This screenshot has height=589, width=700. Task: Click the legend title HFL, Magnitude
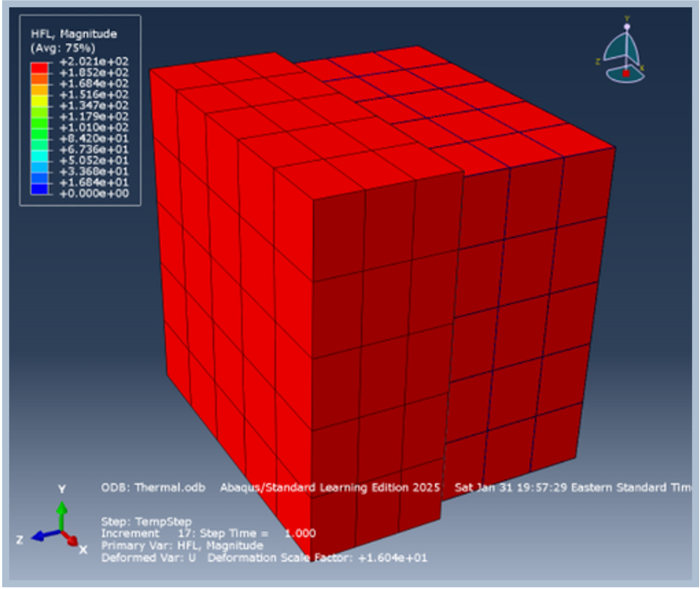tap(74, 34)
